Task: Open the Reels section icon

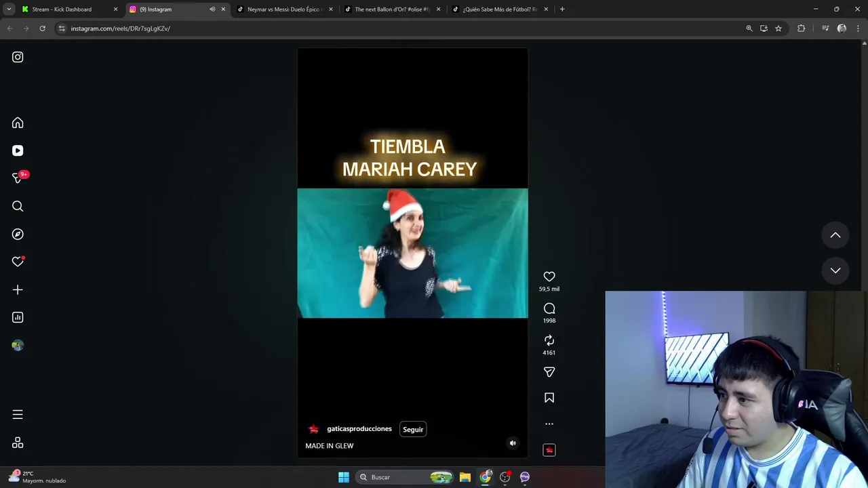Action: 18,150
